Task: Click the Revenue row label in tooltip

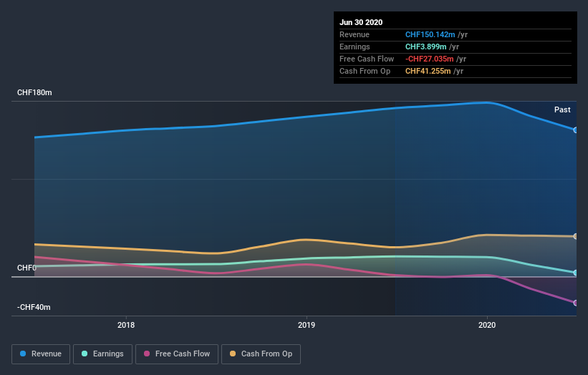Action: [x=355, y=34]
